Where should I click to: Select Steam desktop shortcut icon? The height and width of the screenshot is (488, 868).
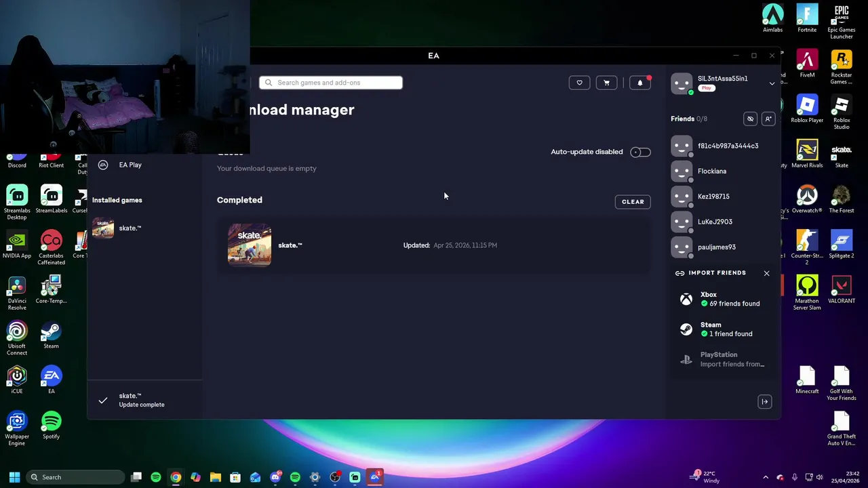coord(51,335)
